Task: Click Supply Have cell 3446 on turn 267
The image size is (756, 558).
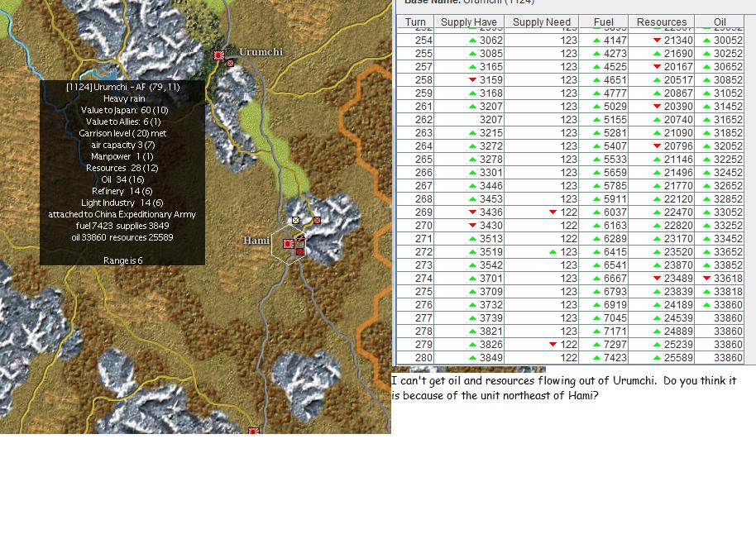Action: [x=469, y=186]
